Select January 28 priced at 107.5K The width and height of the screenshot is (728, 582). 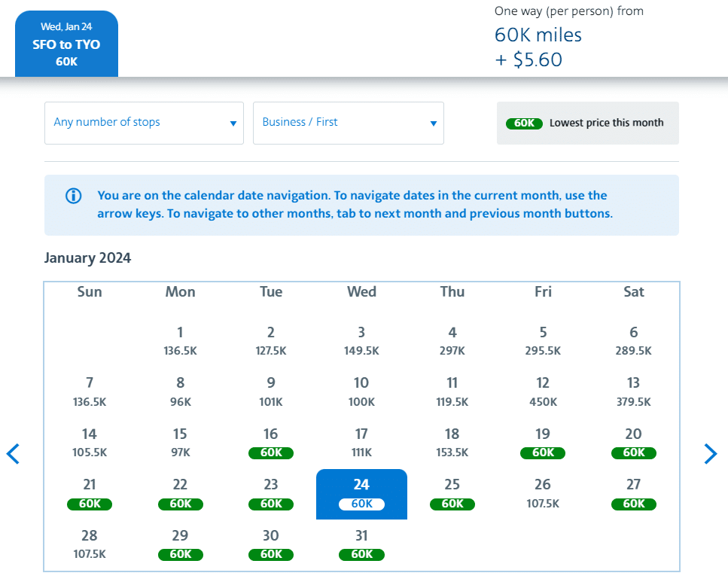pyautogui.click(x=90, y=544)
